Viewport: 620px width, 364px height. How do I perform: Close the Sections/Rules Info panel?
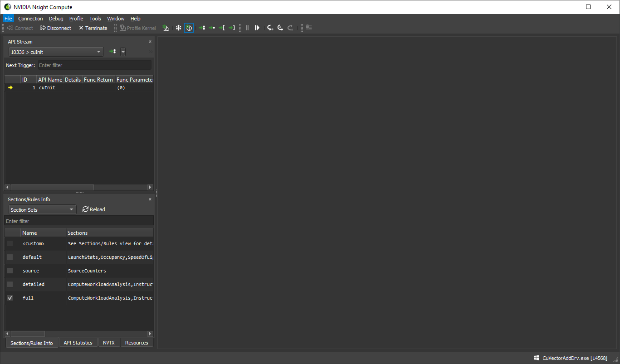tap(150, 199)
